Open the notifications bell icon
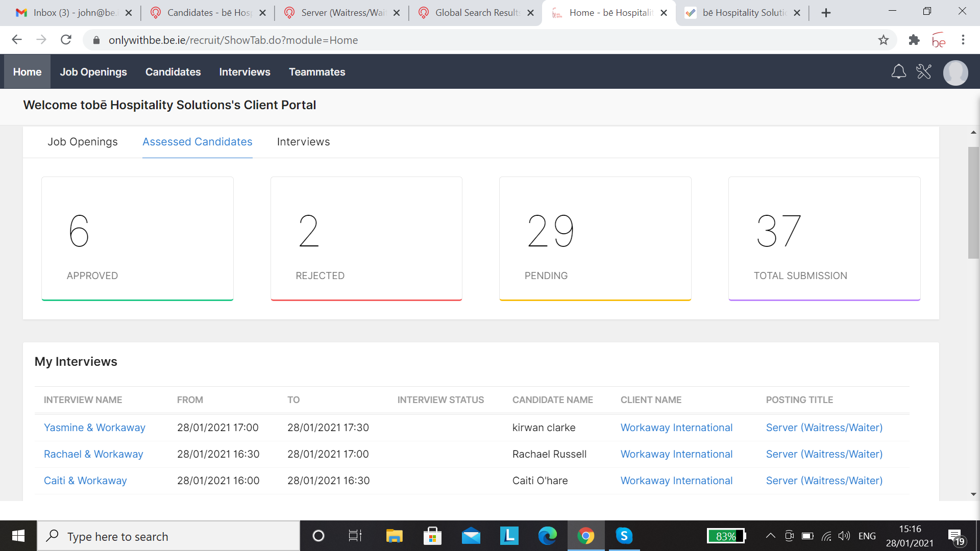This screenshot has width=980, height=551. (x=898, y=72)
